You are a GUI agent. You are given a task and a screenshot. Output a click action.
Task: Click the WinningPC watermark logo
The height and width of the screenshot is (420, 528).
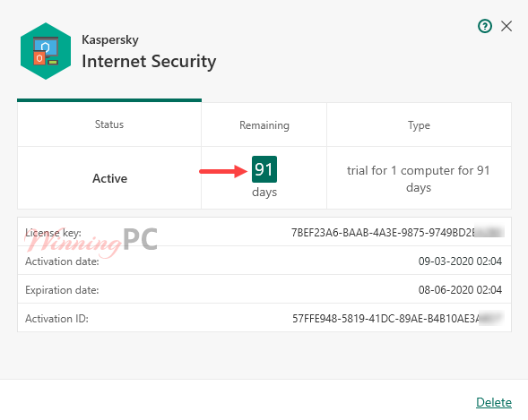click(x=91, y=242)
